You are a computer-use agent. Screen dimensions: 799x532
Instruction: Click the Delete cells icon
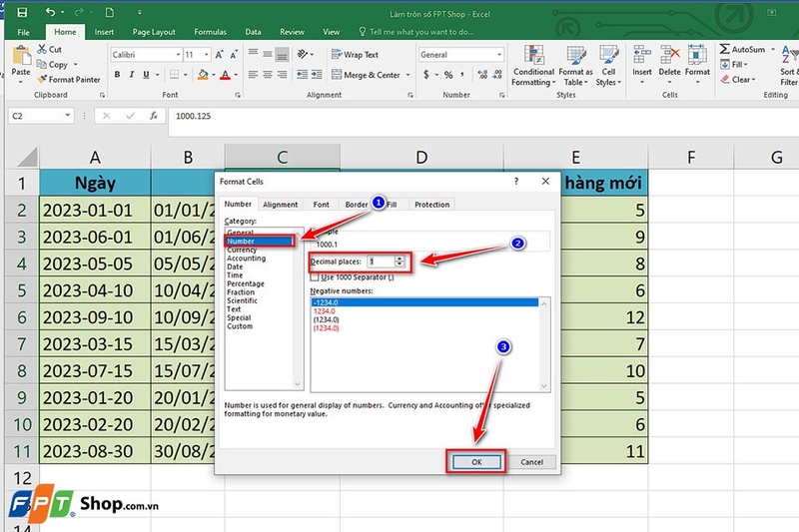(x=669, y=55)
